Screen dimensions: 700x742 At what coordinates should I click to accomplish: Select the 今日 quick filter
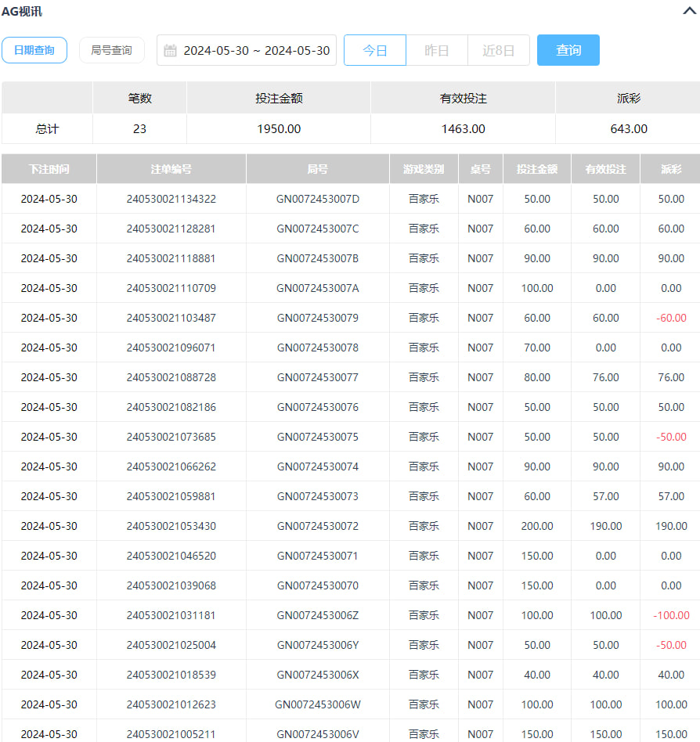(x=375, y=50)
